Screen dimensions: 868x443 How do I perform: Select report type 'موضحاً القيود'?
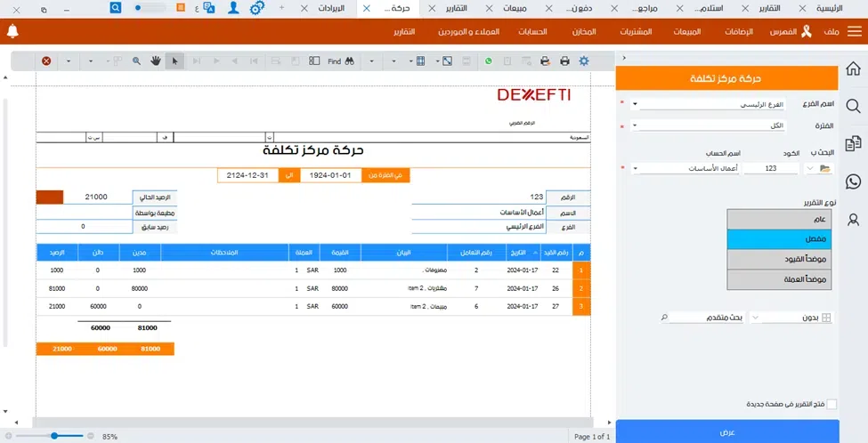pos(782,259)
